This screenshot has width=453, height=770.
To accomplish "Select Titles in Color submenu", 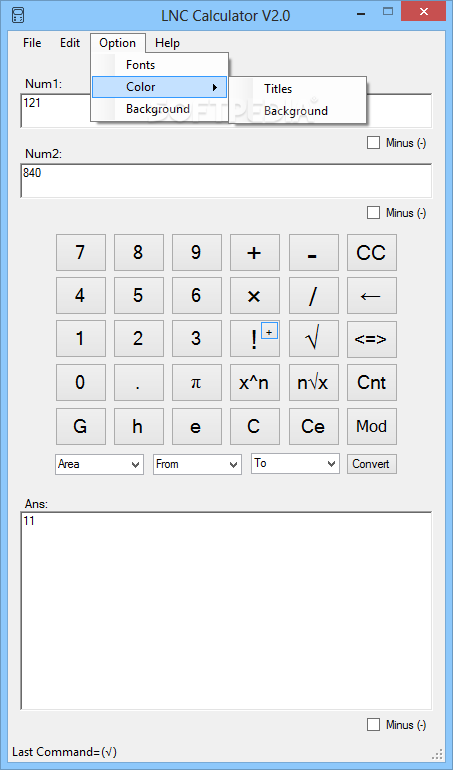I will 298,89.
